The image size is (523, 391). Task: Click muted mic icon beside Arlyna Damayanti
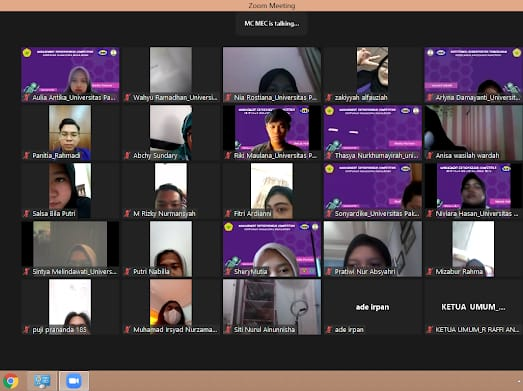point(430,97)
